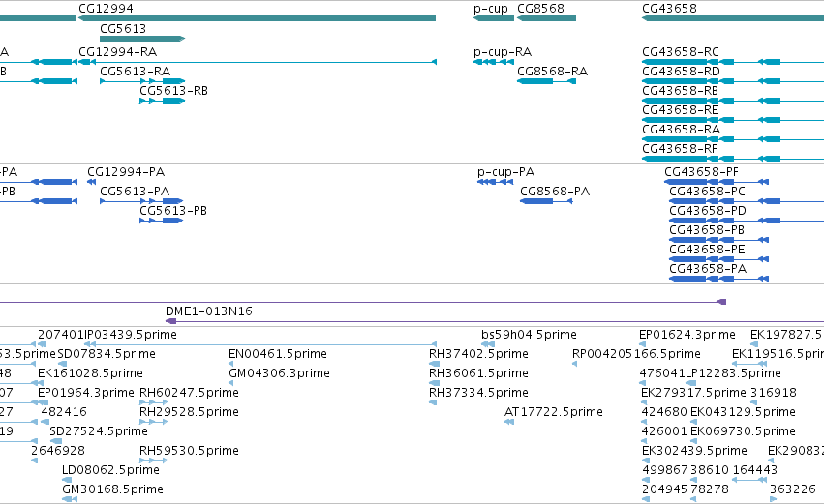The image size is (824, 504).
Task: Select the CG43658-RE transcript label
Action: pyautogui.click(x=681, y=110)
